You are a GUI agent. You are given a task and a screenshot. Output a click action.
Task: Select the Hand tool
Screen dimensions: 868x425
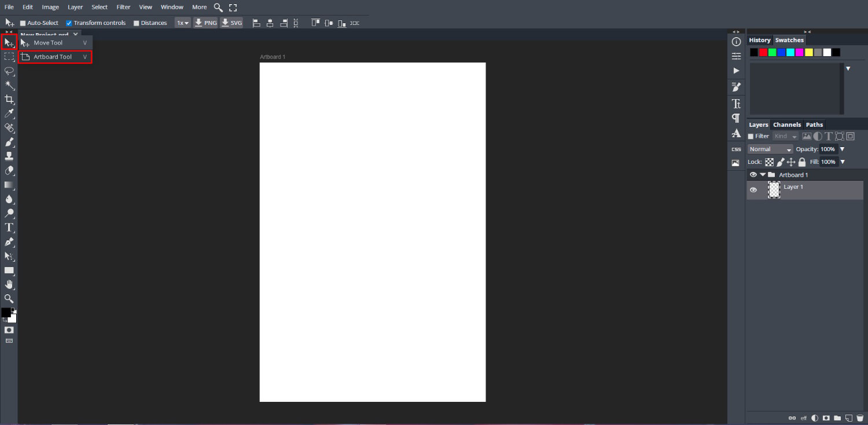click(9, 284)
